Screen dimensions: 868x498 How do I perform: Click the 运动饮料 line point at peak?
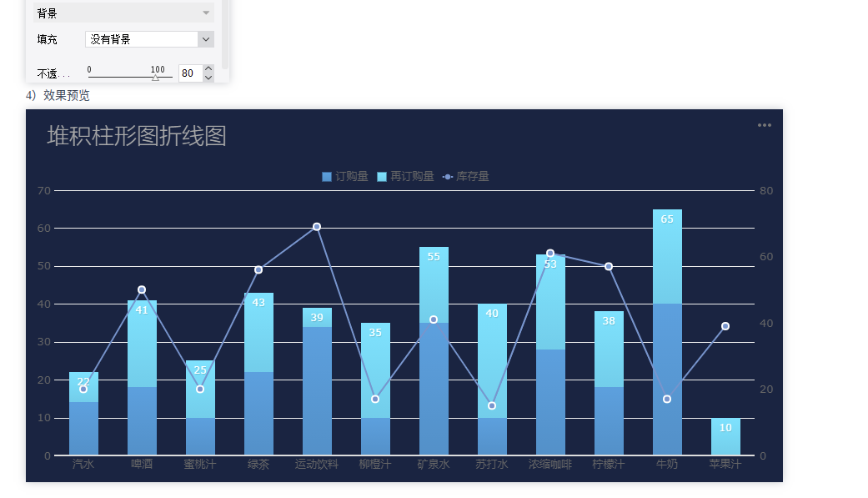pyautogui.click(x=317, y=227)
